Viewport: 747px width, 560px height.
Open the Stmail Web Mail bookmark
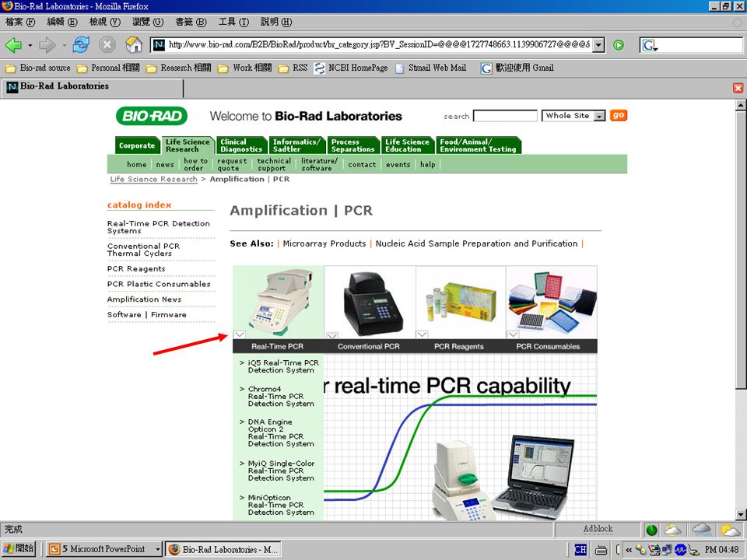(430, 68)
